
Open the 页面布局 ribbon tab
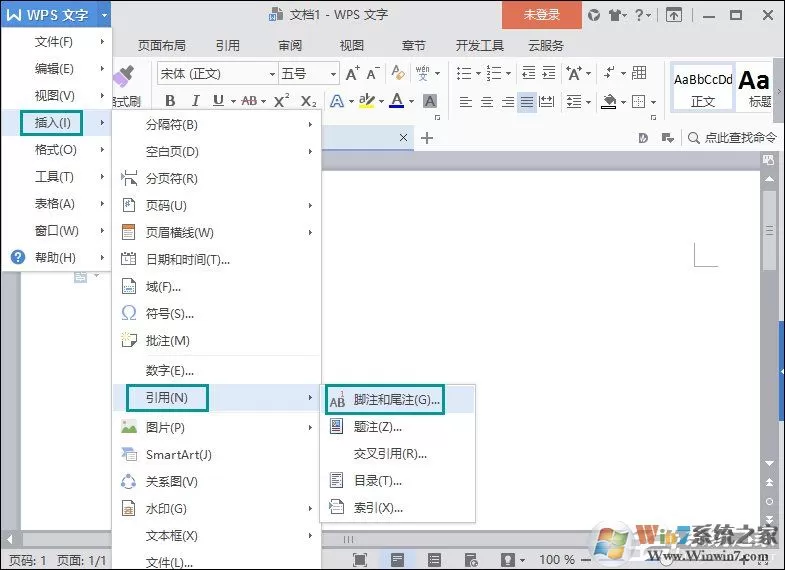coord(162,46)
